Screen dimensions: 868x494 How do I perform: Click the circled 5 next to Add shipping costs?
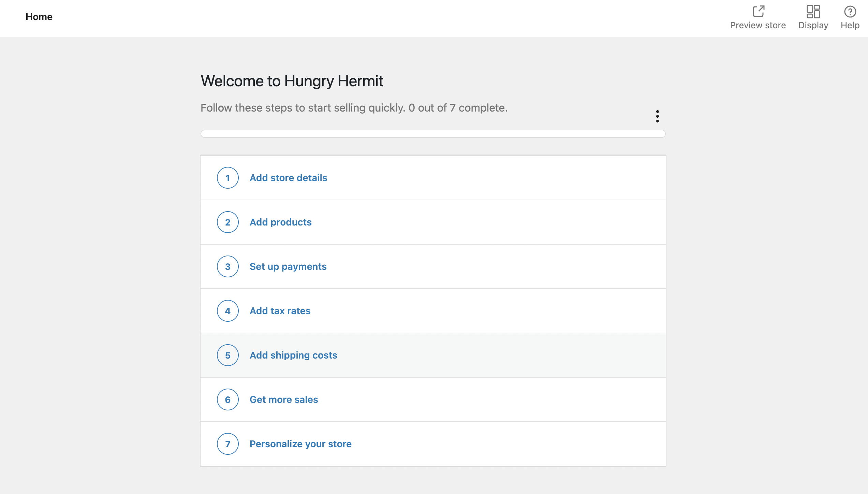point(227,355)
